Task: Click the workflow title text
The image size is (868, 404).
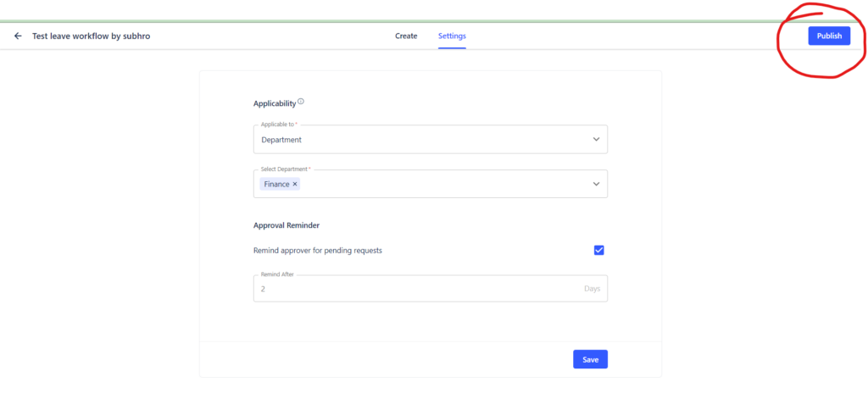Action: click(x=92, y=36)
